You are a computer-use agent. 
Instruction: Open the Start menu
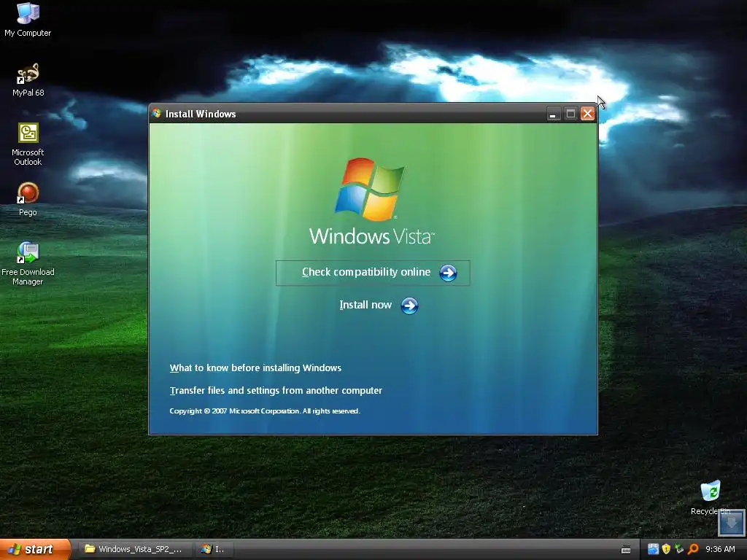[34, 550]
